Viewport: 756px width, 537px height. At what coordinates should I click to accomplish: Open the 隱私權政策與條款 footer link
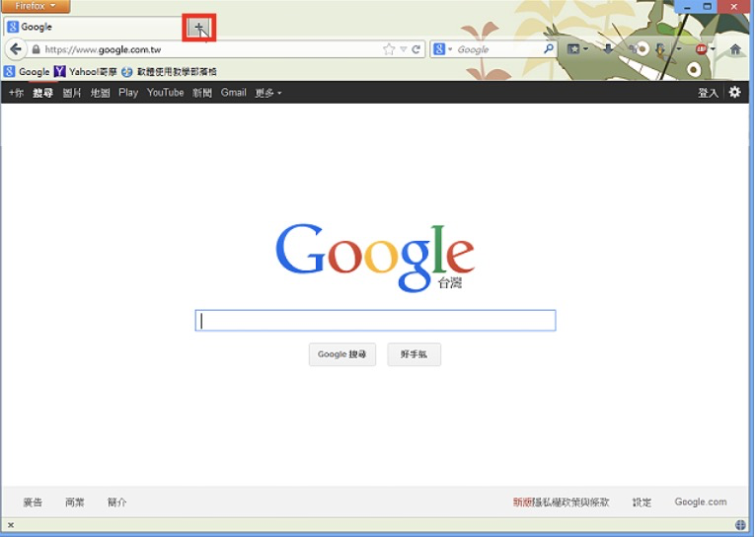(570, 502)
